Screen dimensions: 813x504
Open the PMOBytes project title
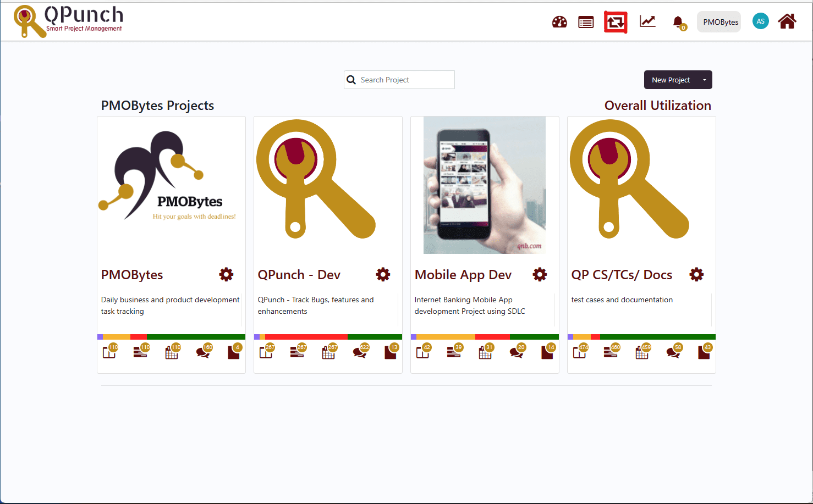[x=132, y=275]
